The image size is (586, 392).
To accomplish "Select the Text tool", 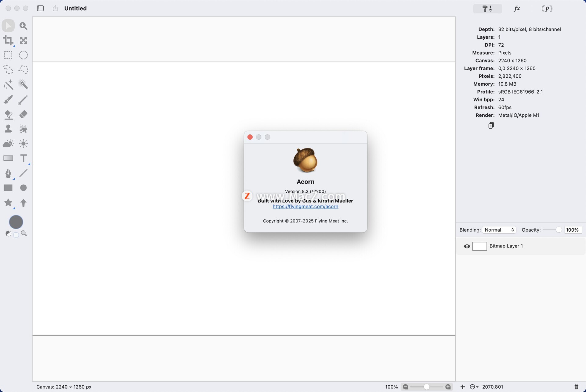I will point(24,158).
